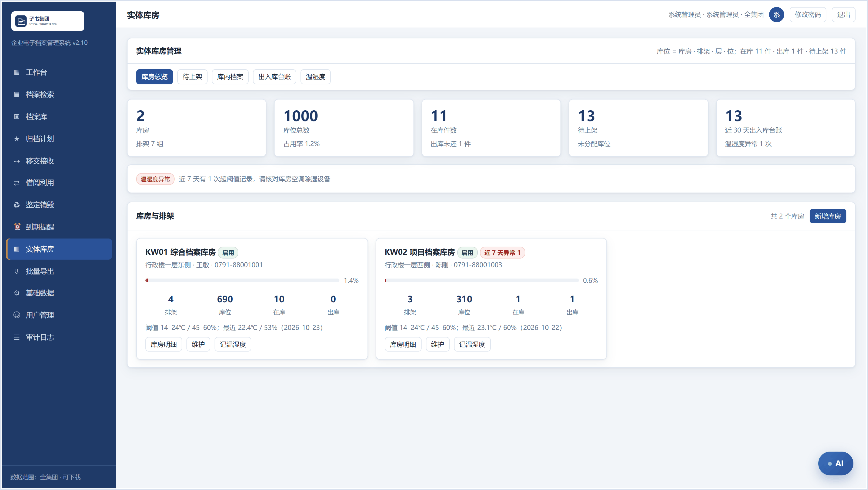868x490 pixels.
Task: Select the 温湿度 tab
Action: coord(315,77)
